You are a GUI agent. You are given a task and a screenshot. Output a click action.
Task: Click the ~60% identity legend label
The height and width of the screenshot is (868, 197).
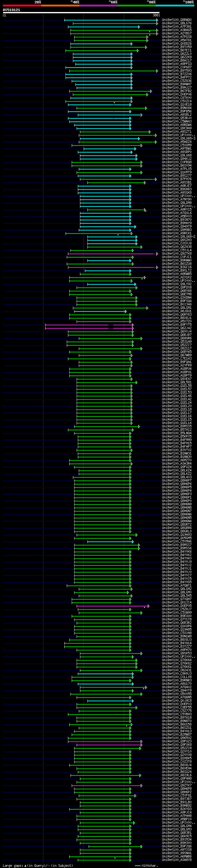point(113,2)
